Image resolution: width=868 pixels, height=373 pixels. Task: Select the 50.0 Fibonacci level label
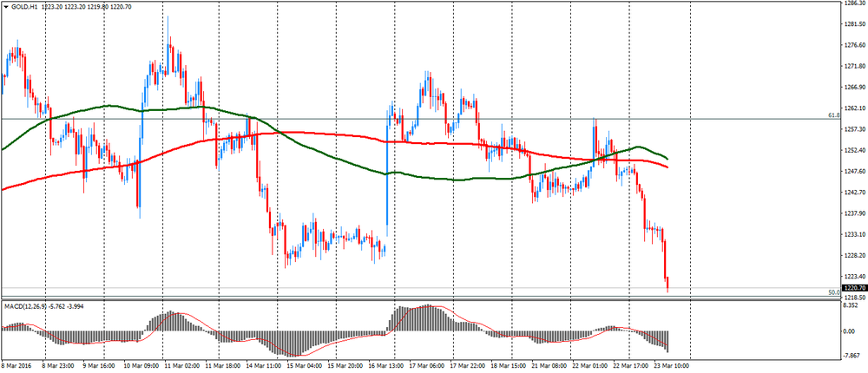(833, 293)
